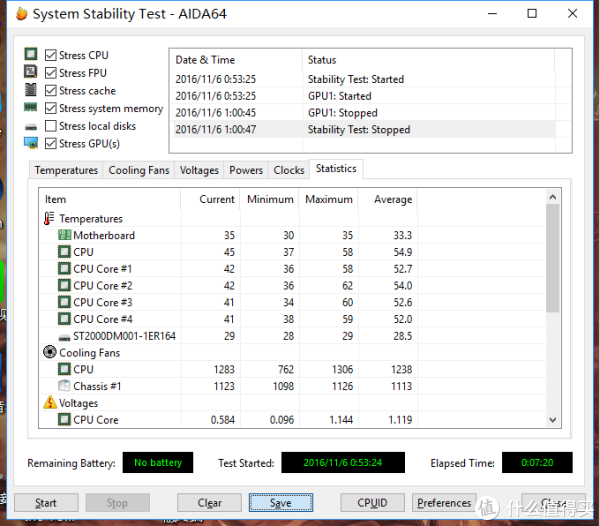This screenshot has height=526, width=600.
Task: Click the Voltages warning icon
Action: pos(50,402)
